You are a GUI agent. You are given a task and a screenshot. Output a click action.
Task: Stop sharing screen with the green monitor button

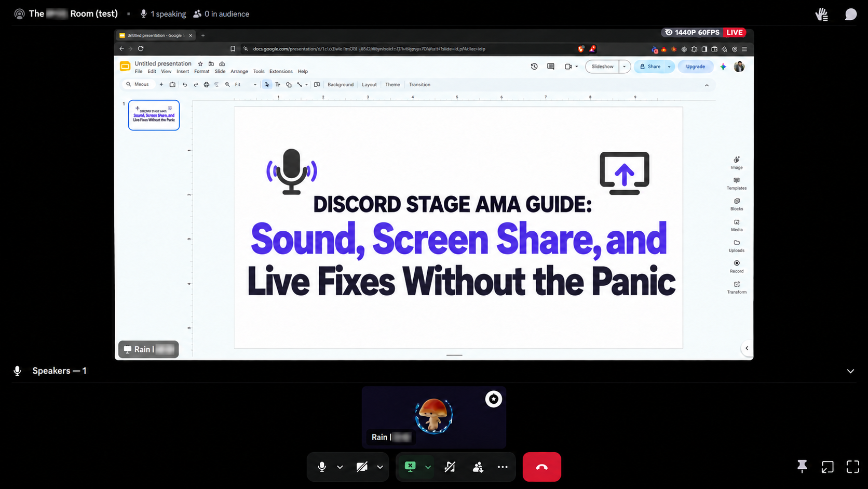pyautogui.click(x=410, y=467)
